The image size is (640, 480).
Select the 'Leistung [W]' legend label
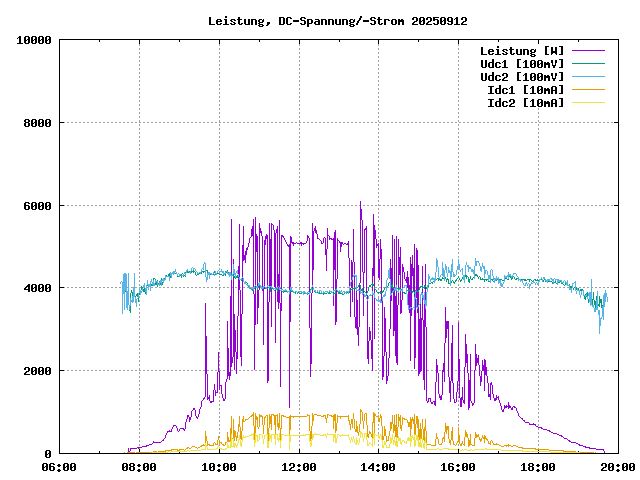(x=521, y=51)
